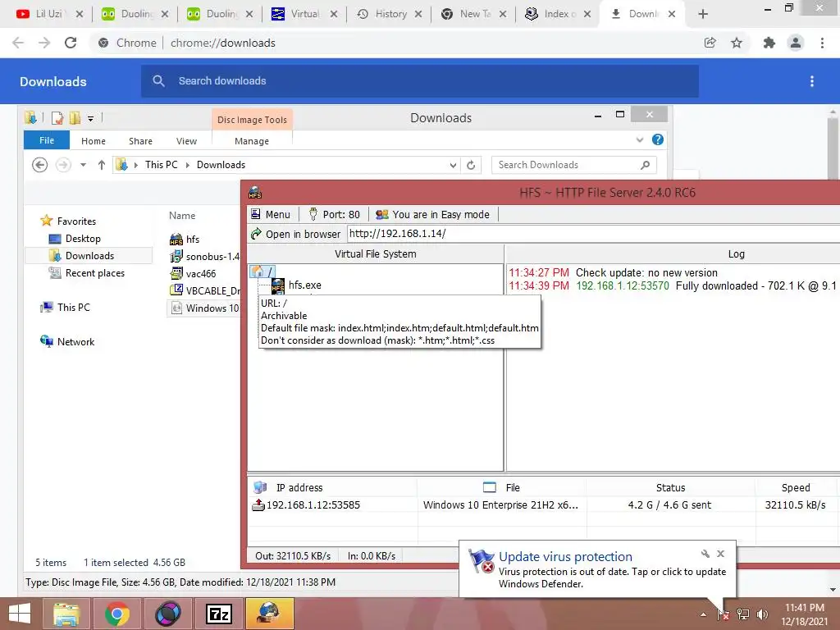Viewport: 840px width, 630px height.
Task: Open the Manage tab under Disc Image Tools
Action: 252,141
